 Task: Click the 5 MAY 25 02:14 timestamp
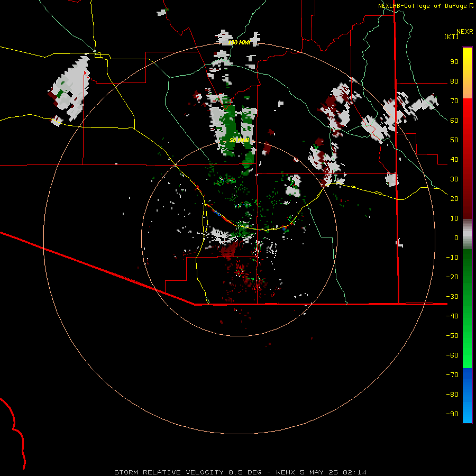pos(333,472)
